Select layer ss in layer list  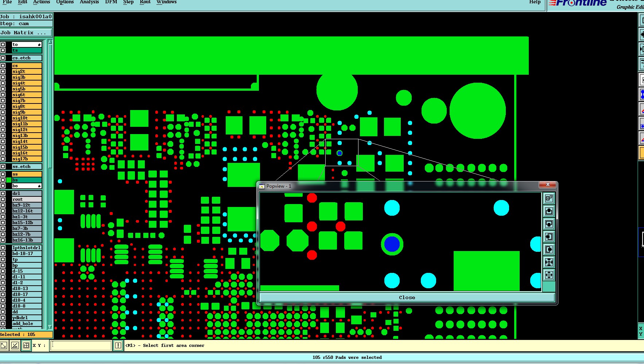click(27, 174)
